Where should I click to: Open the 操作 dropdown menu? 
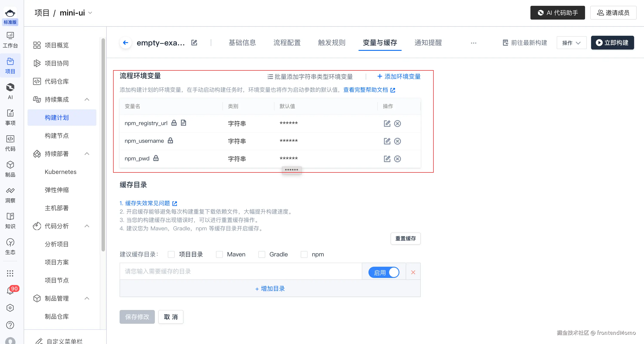click(571, 43)
